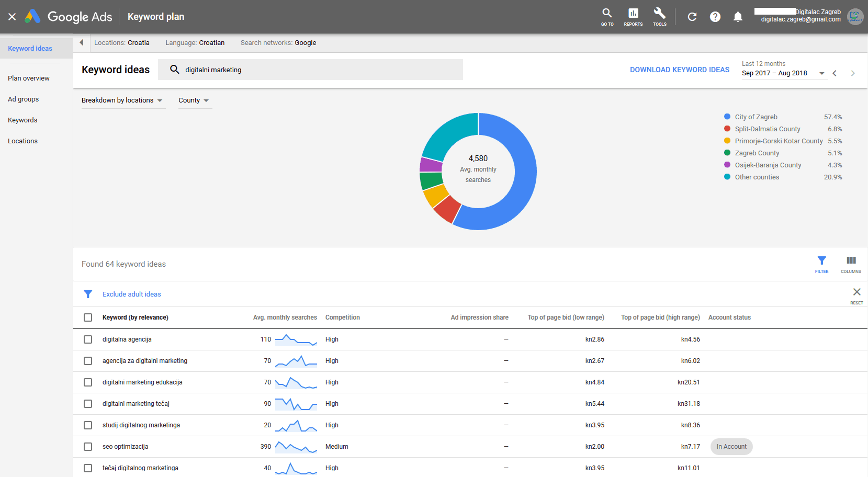
Task: Select the seo optimizacija checkbox
Action: coord(88,447)
